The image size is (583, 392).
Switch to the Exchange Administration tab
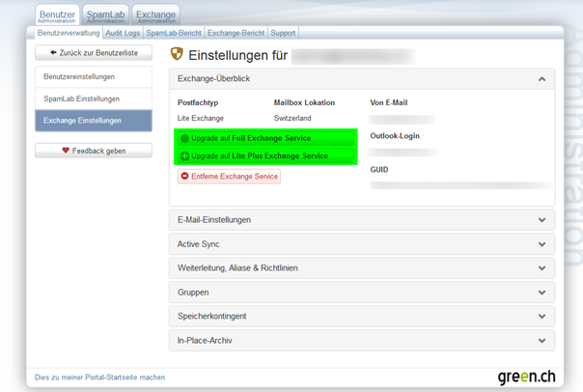(x=155, y=16)
